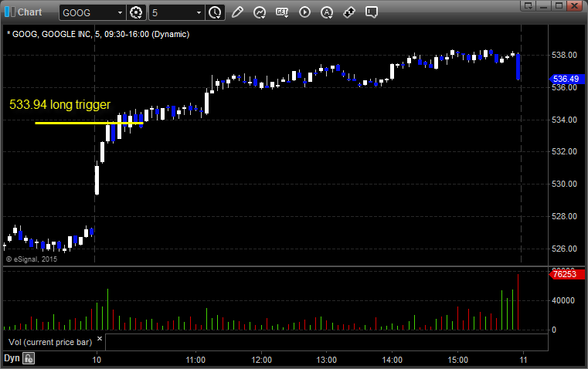Select the Vol (current price bar) tab

point(49,341)
